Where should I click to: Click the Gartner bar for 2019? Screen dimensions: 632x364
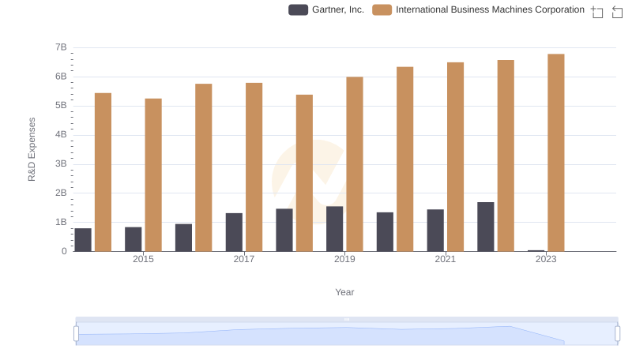tap(334, 229)
